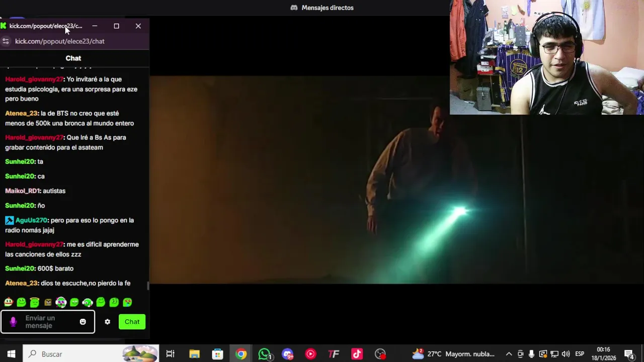Open Discord from the taskbar

point(287,354)
